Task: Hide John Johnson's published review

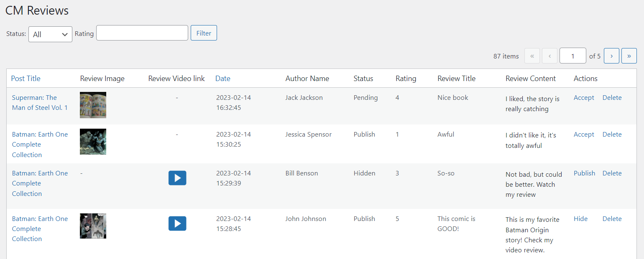Action: 580,219
